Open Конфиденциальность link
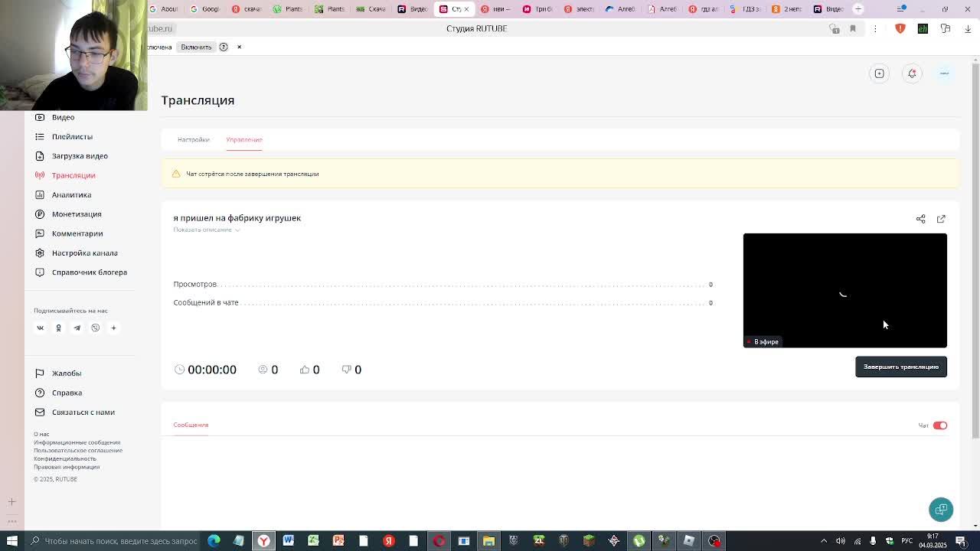 [65, 458]
